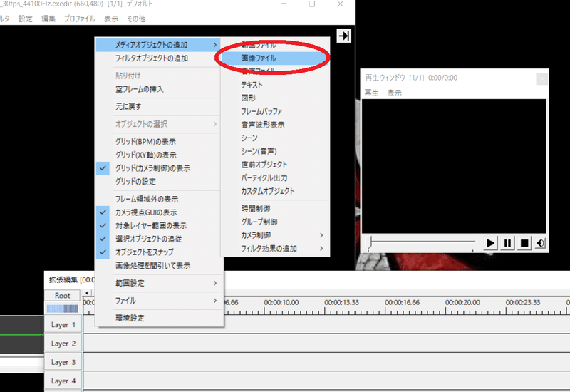570x392 pixels.
Task: Choose 元に戻す undo entry
Action: [x=157, y=106]
